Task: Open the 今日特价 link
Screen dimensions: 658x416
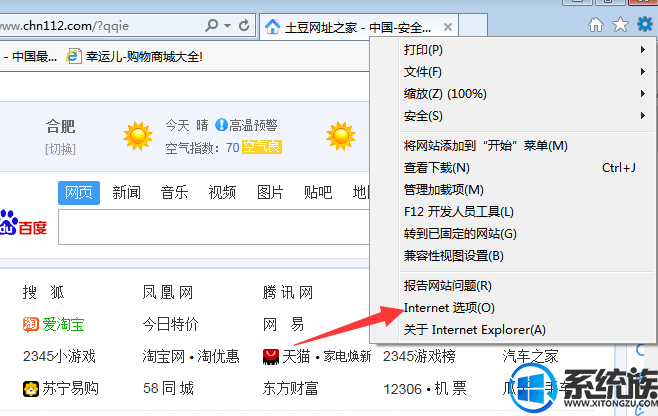Action: tap(170, 324)
